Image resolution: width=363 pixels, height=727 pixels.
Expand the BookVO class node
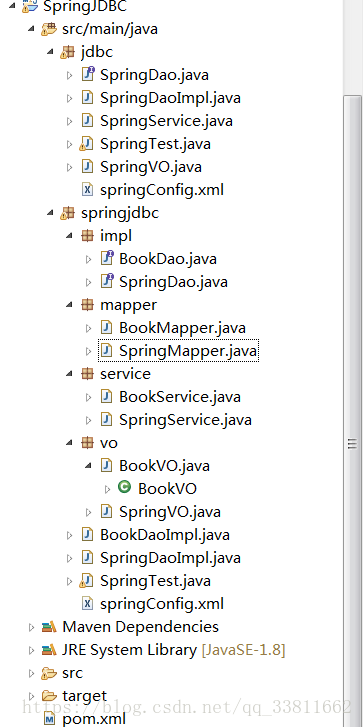[x=108, y=489]
